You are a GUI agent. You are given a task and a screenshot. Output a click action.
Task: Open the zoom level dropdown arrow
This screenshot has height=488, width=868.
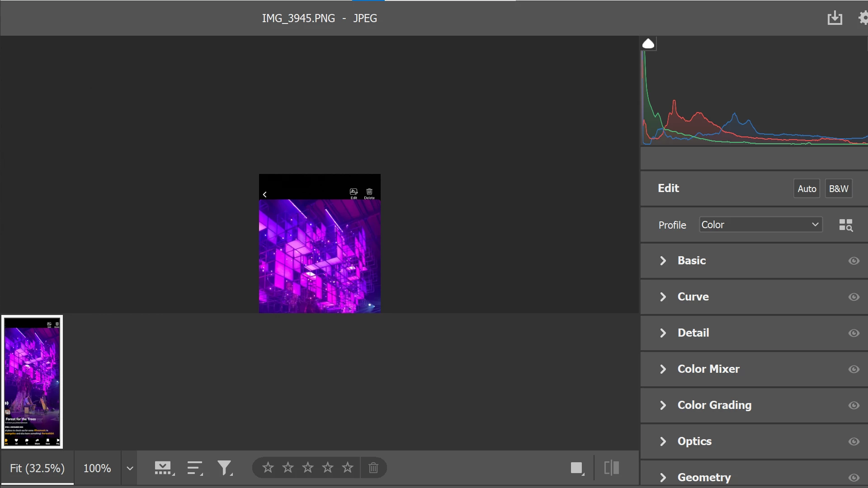[x=130, y=468]
